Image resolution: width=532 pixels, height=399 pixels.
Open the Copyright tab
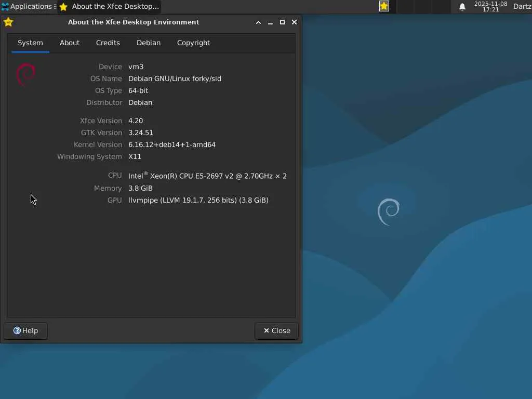(x=193, y=43)
